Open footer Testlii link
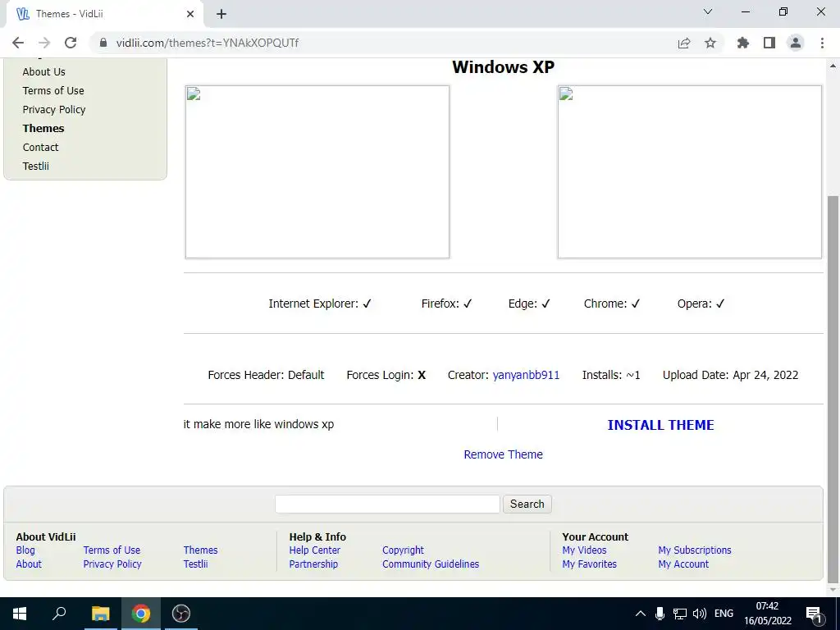 [195, 564]
